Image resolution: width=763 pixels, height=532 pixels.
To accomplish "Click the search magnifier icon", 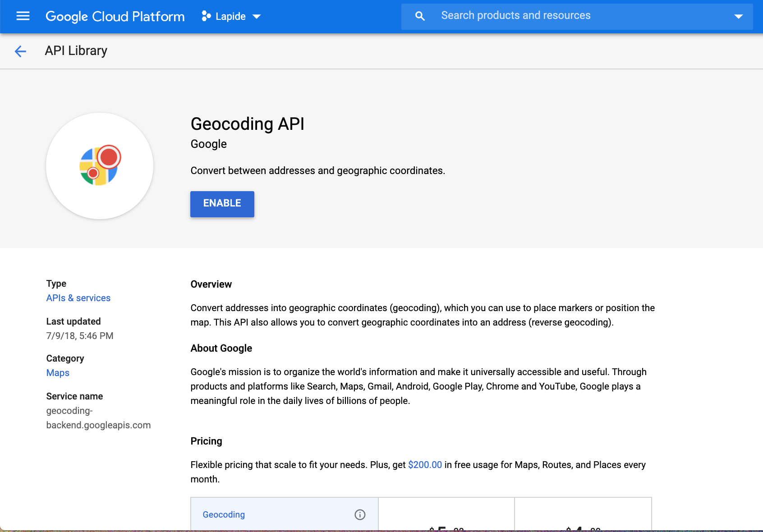I will point(419,16).
